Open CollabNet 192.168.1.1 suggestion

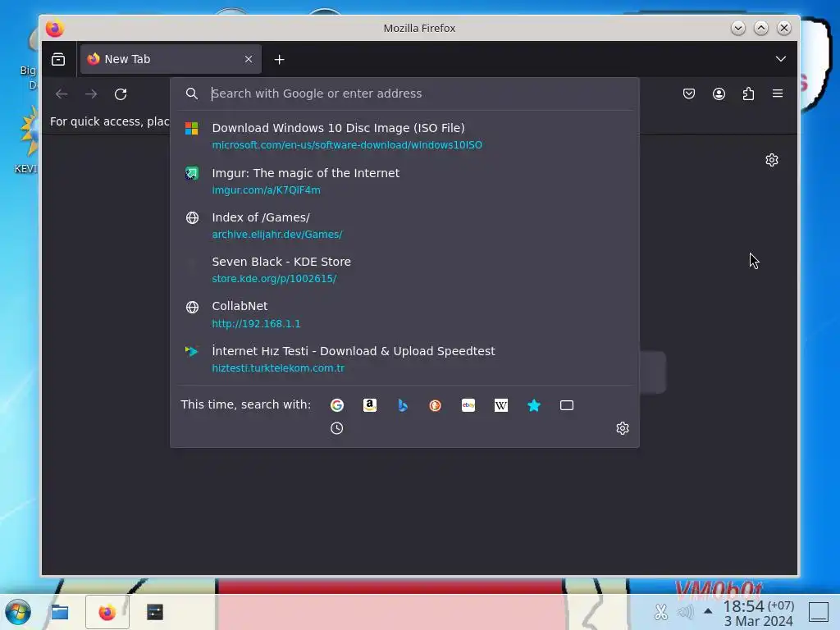click(404, 314)
